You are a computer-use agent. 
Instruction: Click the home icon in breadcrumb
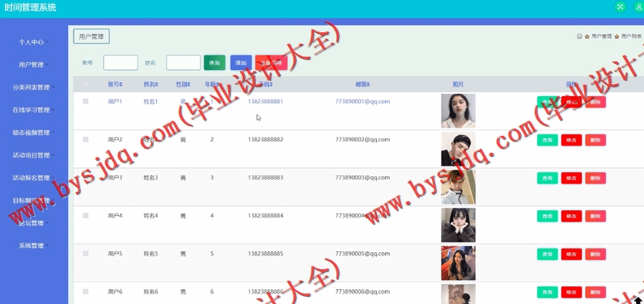579,36
